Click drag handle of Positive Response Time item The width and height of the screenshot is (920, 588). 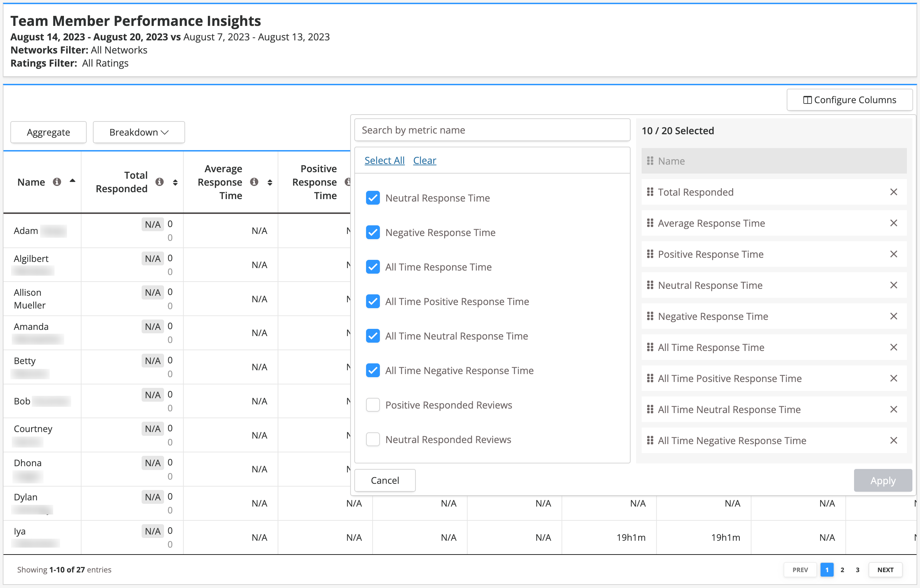(x=650, y=254)
